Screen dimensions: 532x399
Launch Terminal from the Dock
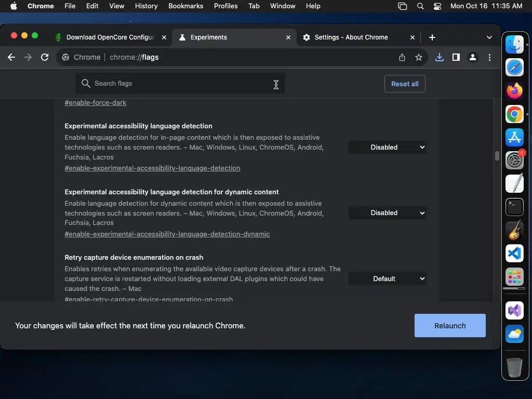tap(514, 207)
